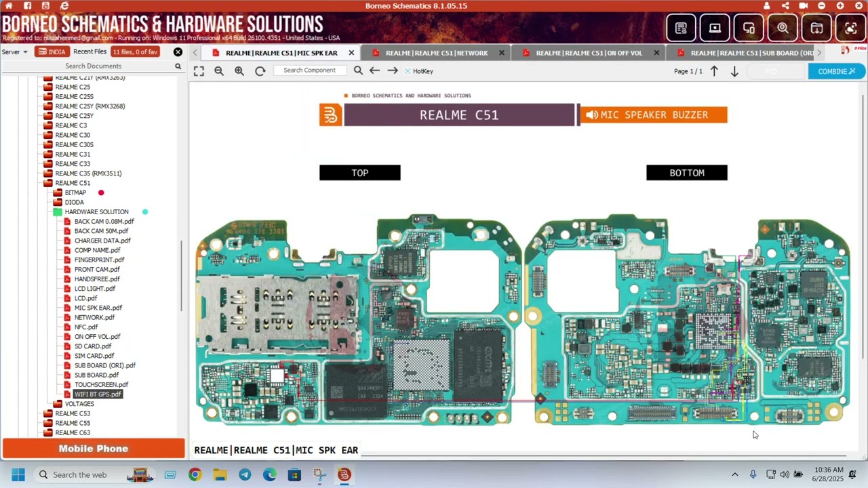Screen dimensions: 868x488
Task: Expand the REALME C53 folder
Action: [47, 413]
